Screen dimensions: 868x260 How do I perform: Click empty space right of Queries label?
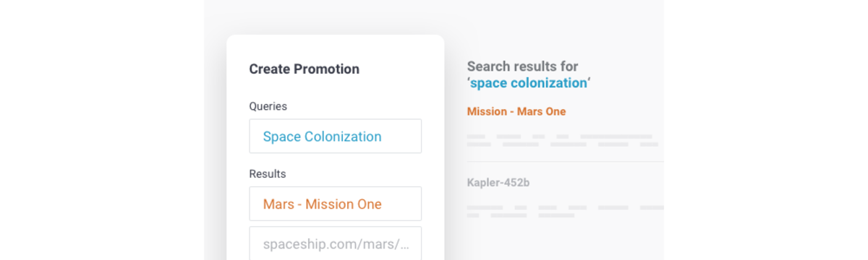[x=354, y=106]
